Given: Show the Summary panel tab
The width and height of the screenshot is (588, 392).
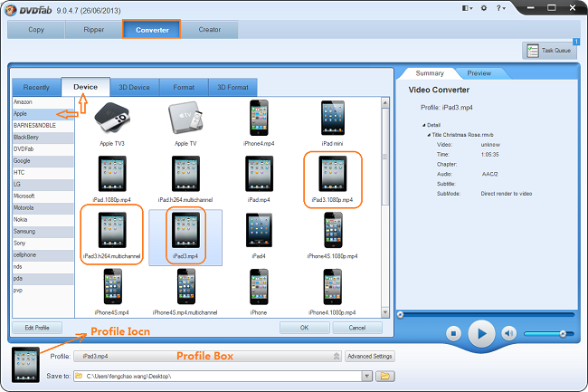Looking at the screenshot, I should pyautogui.click(x=430, y=73).
